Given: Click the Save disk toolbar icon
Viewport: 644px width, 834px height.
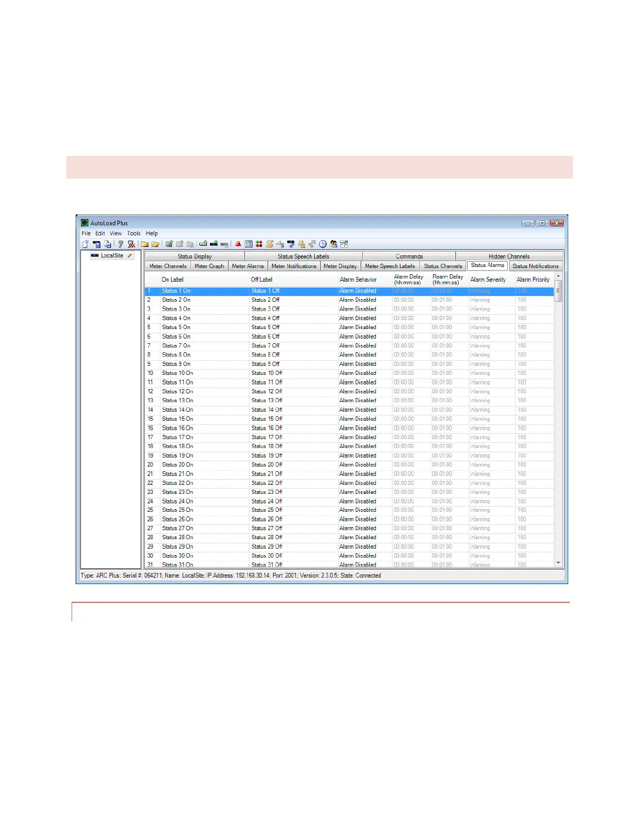Looking at the screenshot, I should (97, 244).
